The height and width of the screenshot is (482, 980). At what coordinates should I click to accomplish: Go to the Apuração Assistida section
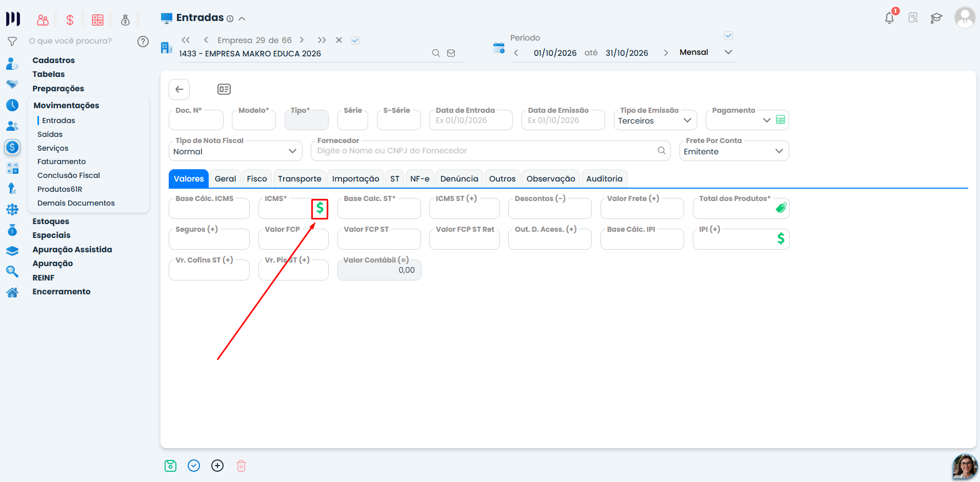point(72,250)
